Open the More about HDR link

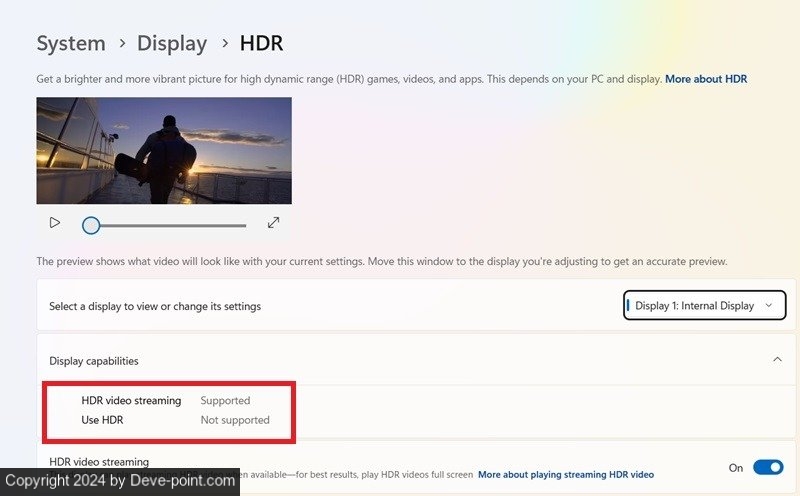point(706,79)
